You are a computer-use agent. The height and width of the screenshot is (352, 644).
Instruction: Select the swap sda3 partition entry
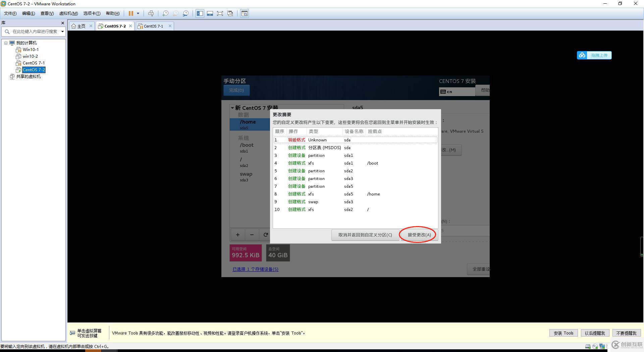pos(250,177)
